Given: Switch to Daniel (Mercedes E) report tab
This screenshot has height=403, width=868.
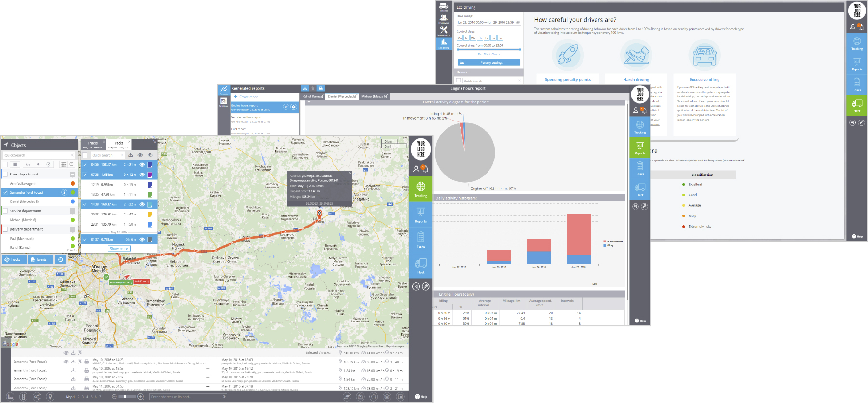Looking at the screenshot, I should (x=342, y=96).
